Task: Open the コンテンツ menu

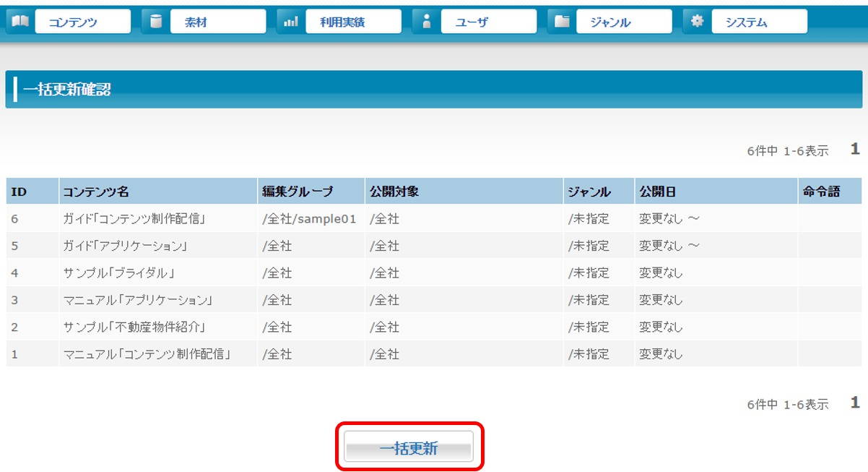Action: click(82, 22)
